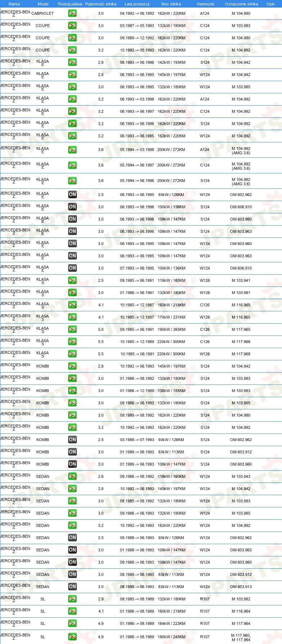
Task: Click the 2.6 engine capacity cell
Action: click(101, 476)
